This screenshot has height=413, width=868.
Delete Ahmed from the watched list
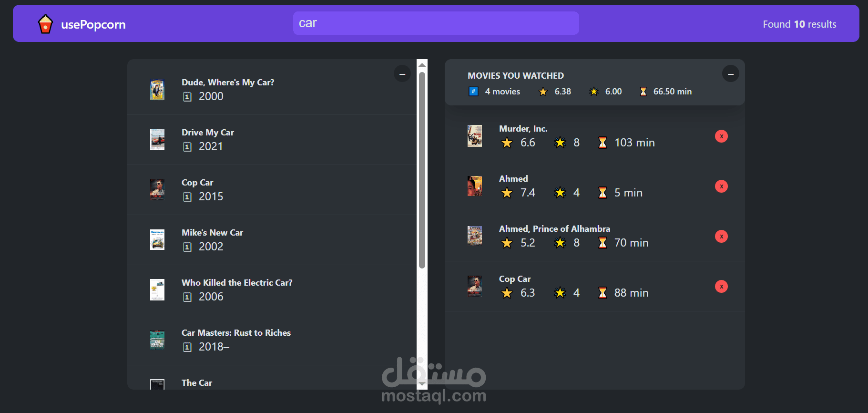721,186
